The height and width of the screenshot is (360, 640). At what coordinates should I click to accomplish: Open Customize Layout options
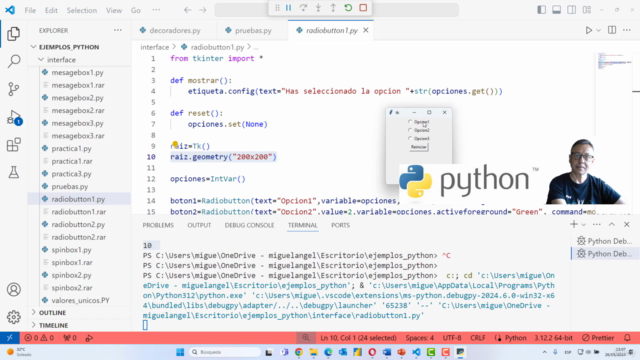(587, 10)
